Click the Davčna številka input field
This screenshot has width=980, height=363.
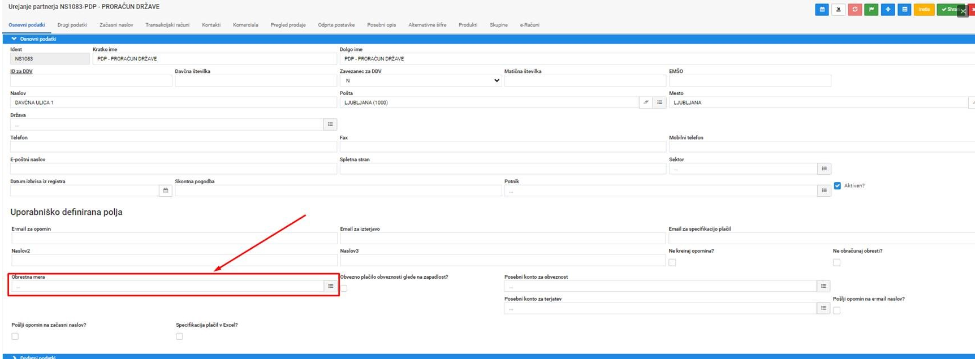click(x=256, y=81)
